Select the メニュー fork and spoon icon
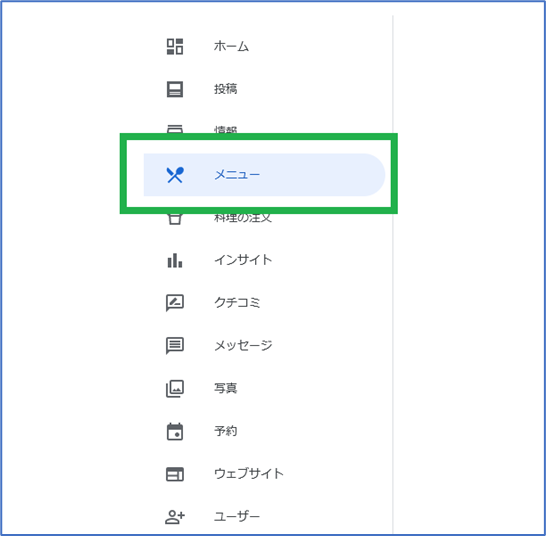The image size is (546, 536). point(175,175)
